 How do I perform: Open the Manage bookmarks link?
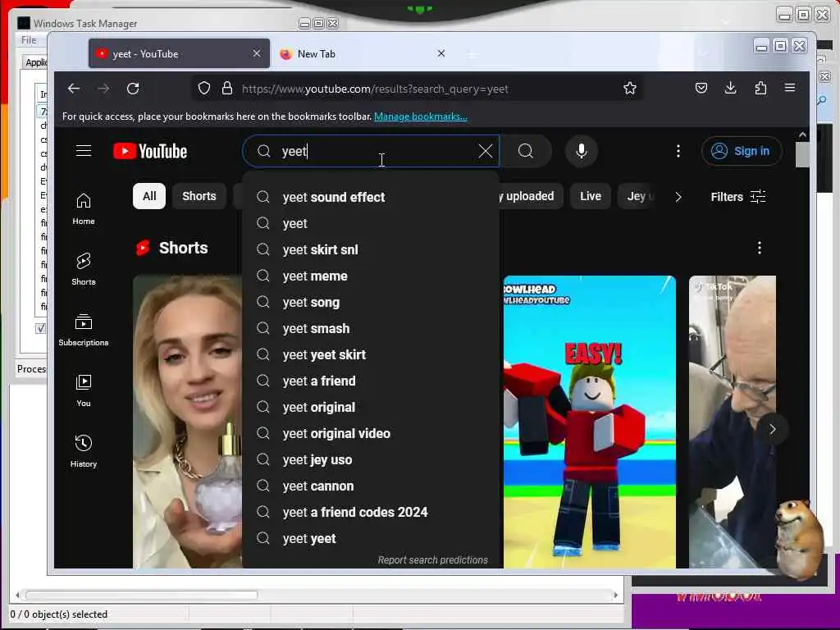coord(421,116)
